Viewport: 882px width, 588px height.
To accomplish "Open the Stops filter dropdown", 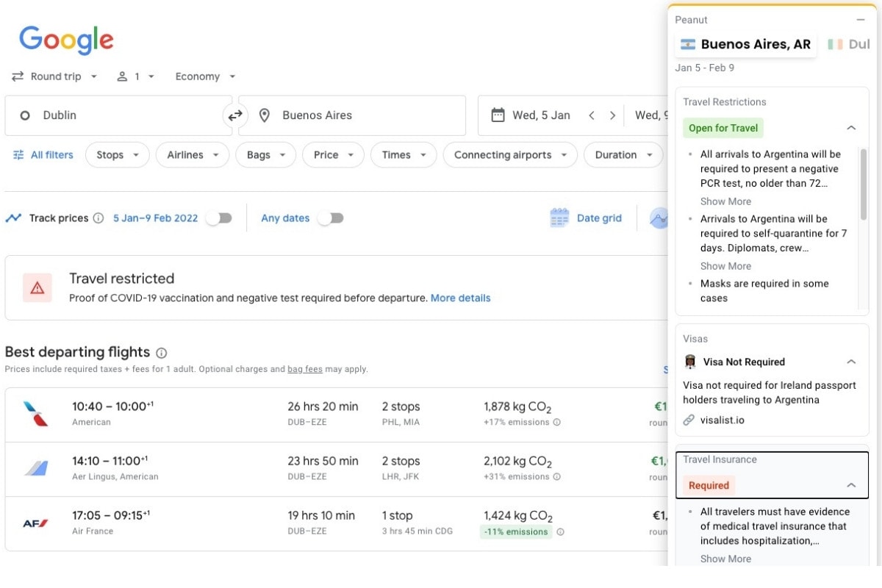I will 118,154.
